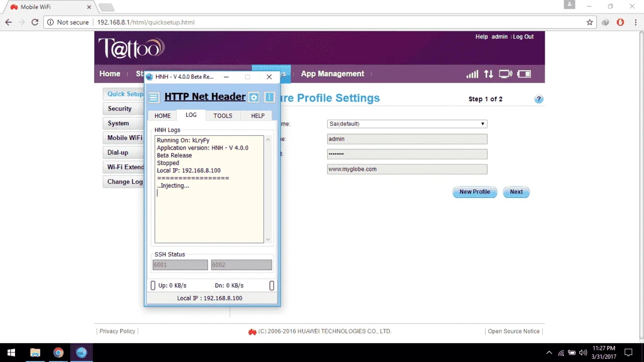Click the Tattoo logo
Image resolution: width=644 pixels, height=362 pixels.
pos(131,48)
